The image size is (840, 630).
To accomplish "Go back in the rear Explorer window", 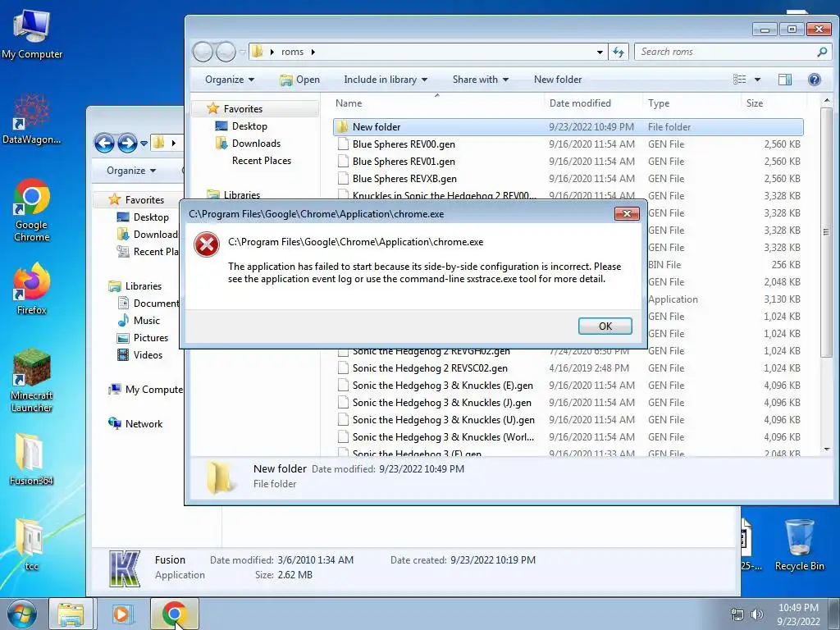I will coord(104,143).
